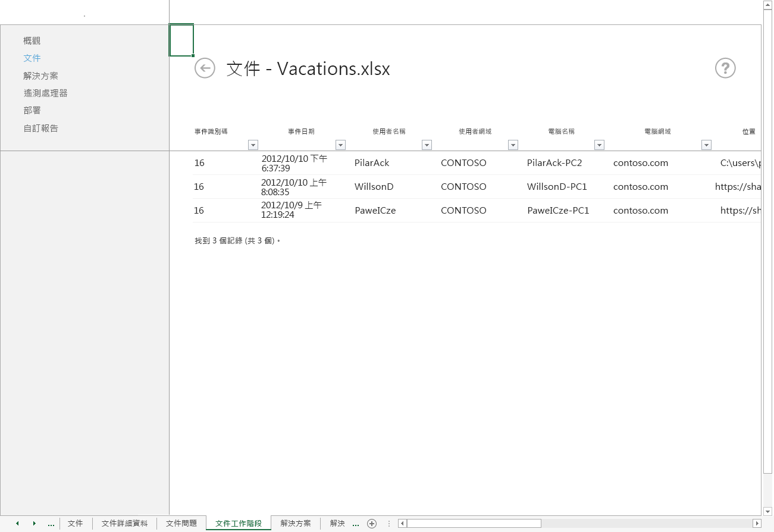Select date cell 2012/10/10 下午 6:37:39
The height and width of the screenshot is (532, 774).
coord(294,164)
